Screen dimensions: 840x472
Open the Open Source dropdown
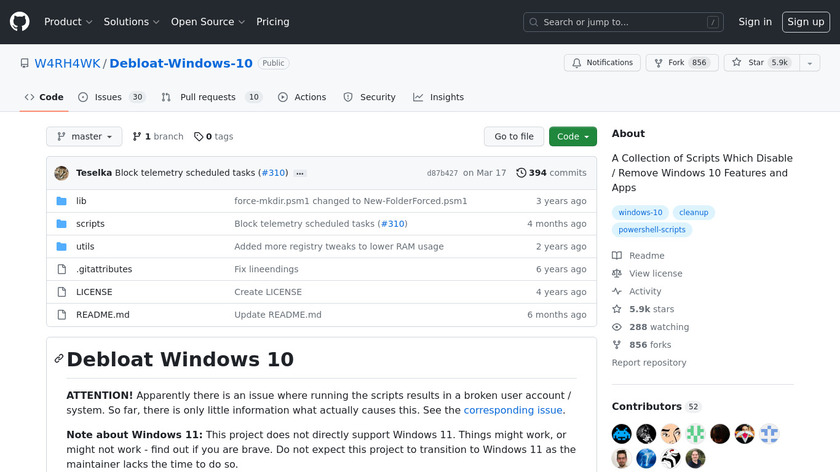pyautogui.click(x=208, y=22)
